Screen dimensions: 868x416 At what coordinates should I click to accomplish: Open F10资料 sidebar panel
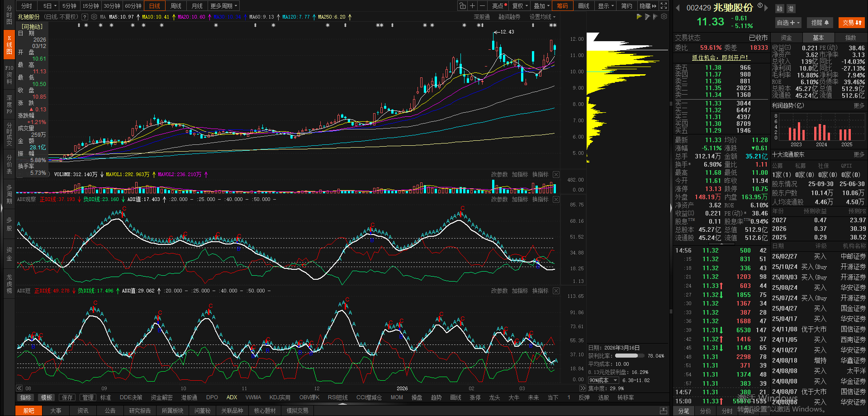pyautogui.click(x=9, y=75)
